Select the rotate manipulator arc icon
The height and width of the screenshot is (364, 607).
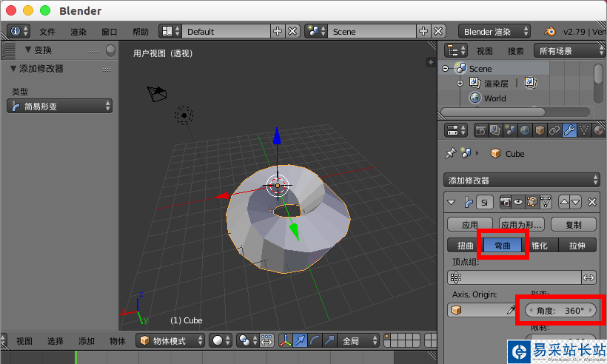(x=315, y=340)
